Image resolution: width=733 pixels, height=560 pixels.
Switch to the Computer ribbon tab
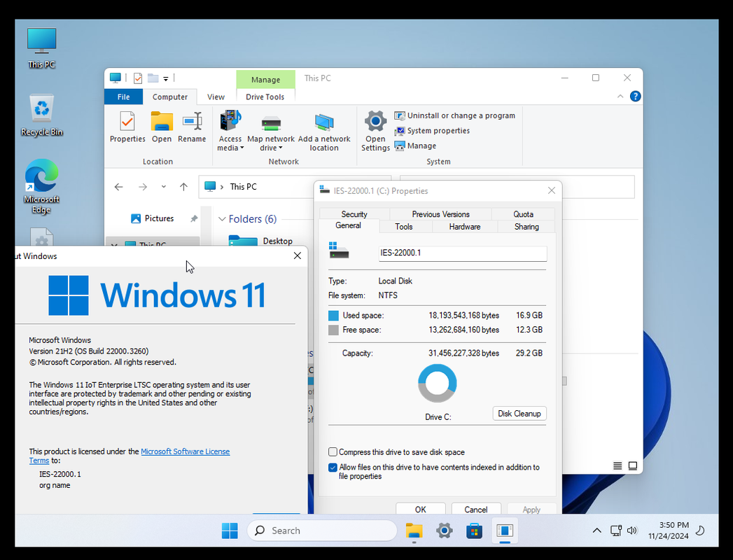click(x=169, y=97)
